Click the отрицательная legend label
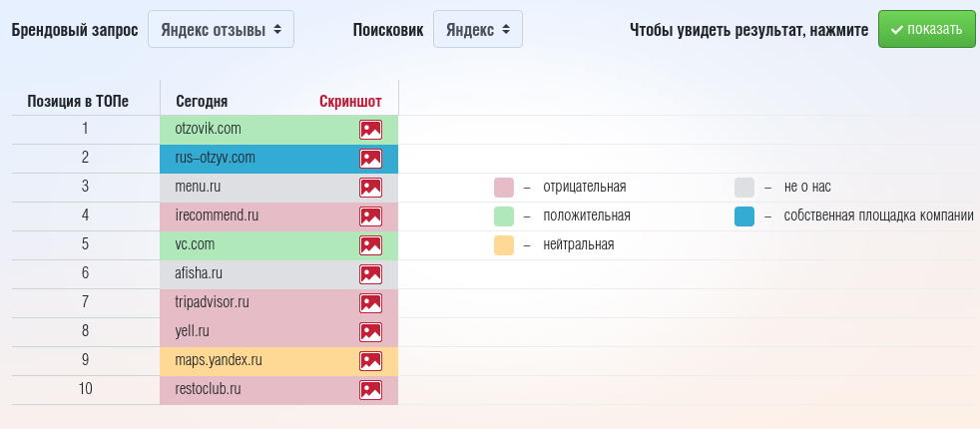Image resolution: width=980 pixels, height=429 pixels. (x=585, y=188)
